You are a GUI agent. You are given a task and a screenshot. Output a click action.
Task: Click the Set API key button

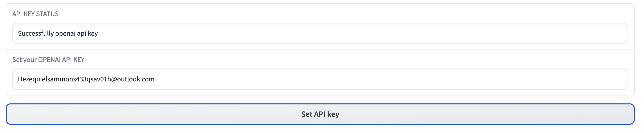[x=320, y=114]
